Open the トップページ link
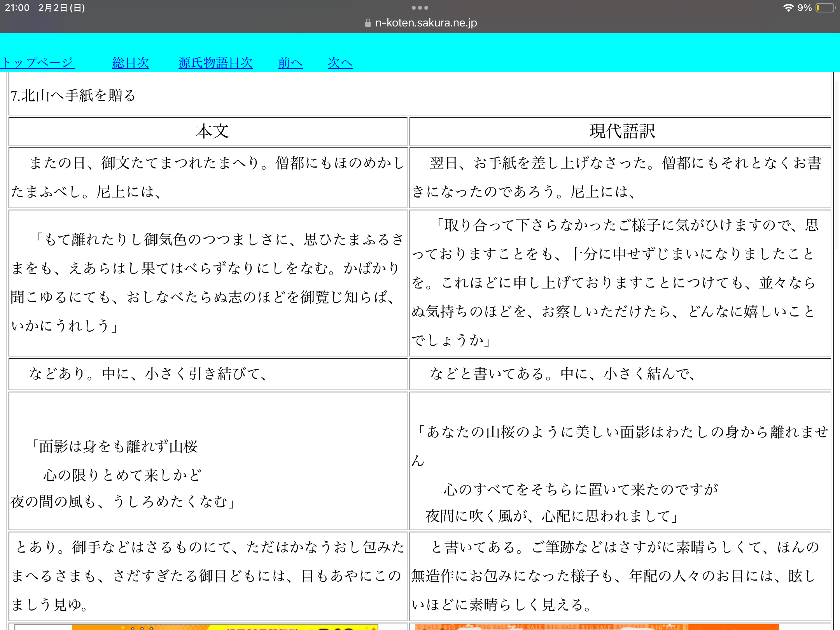 coord(38,63)
